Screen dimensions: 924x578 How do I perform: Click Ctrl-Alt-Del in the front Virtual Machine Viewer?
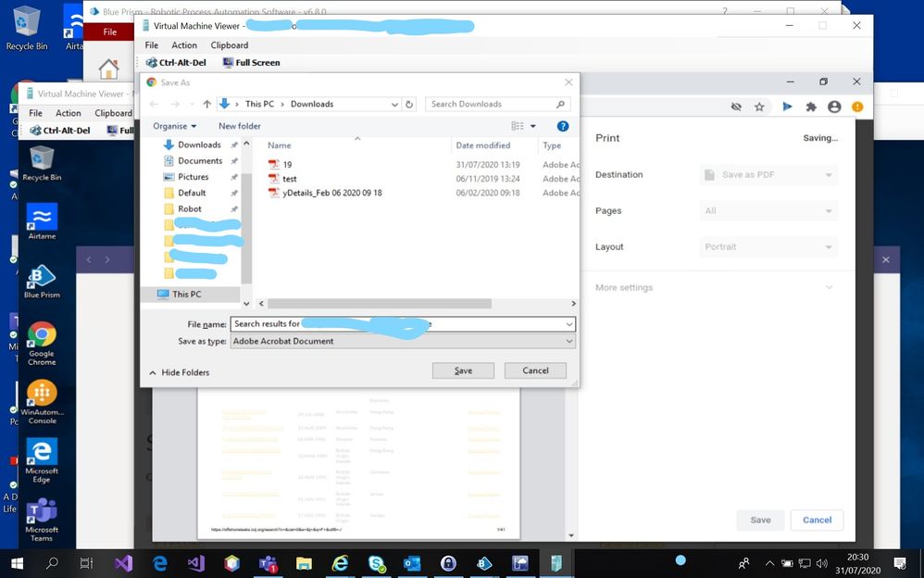tap(176, 62)
